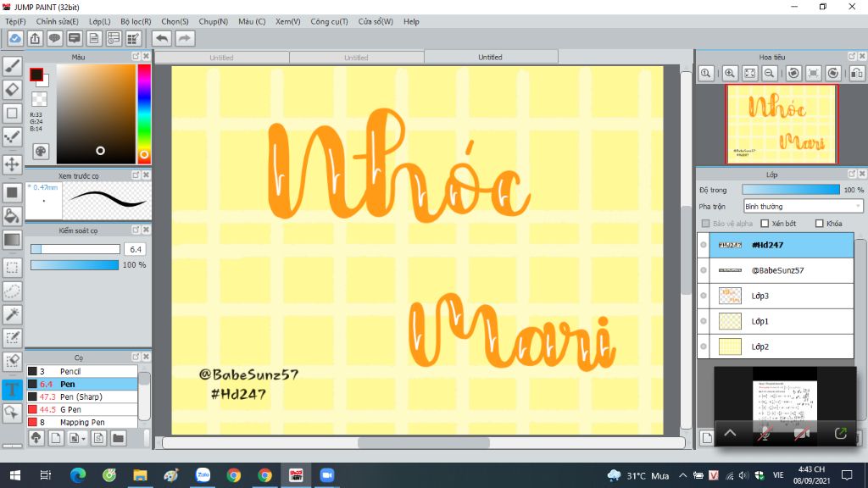Toggle the Bảo vệ alpha checkbox
The height and width of the screenshot is (488, 868).
pos(705,224)
